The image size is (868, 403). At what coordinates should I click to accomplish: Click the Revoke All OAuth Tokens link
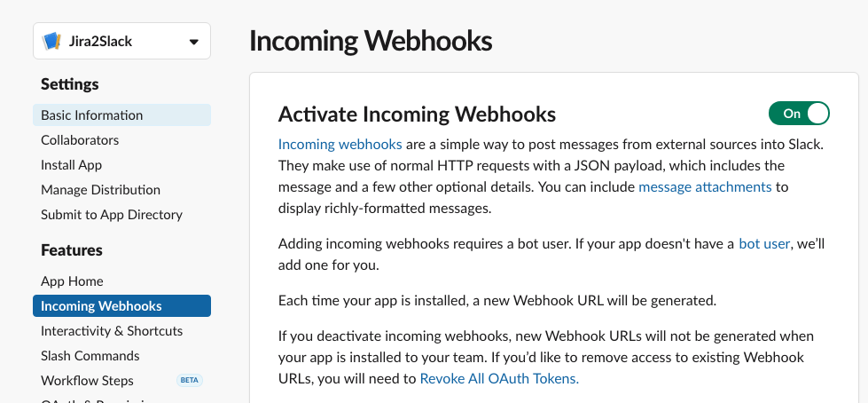(499, 378)
